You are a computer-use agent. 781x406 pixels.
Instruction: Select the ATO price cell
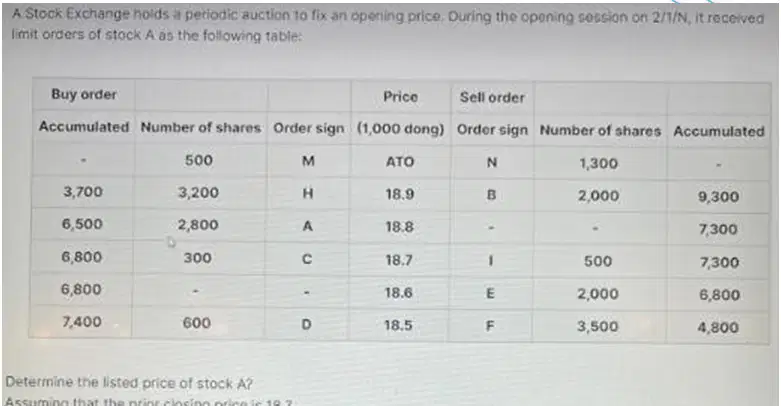400,162
